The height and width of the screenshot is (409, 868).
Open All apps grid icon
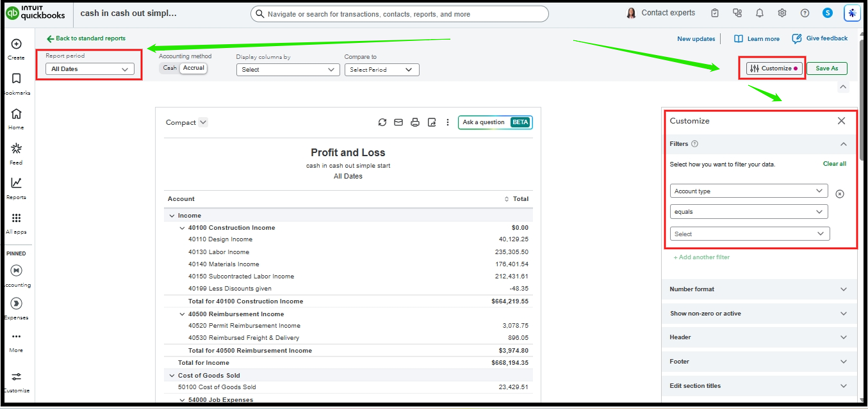[16, 218]
